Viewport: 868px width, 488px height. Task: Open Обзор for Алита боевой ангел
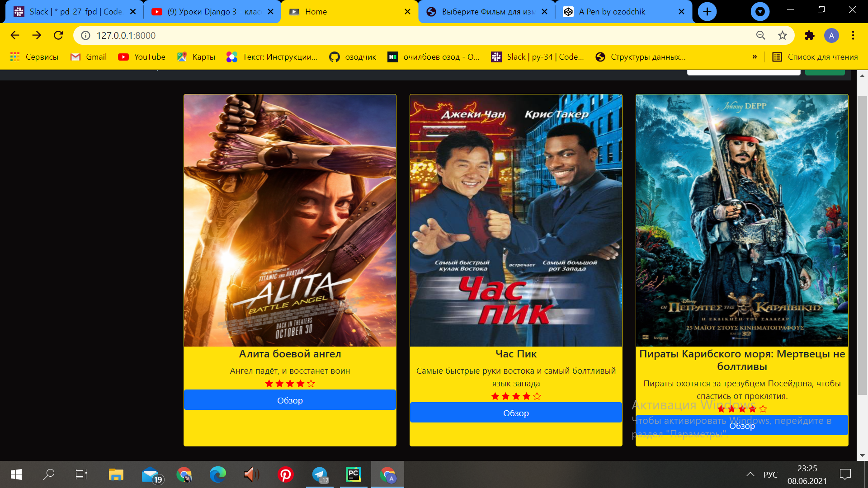click(290, 400)
